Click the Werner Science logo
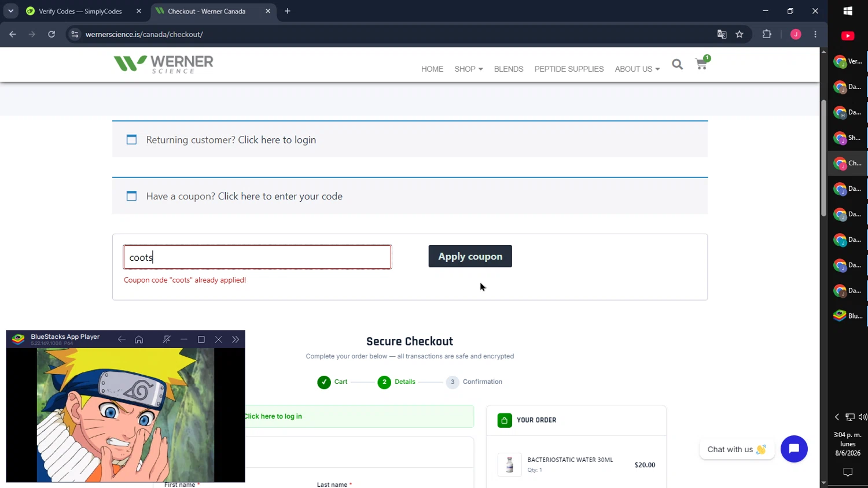The height and width of the screenshot is (488, 868). pos(164,64)
